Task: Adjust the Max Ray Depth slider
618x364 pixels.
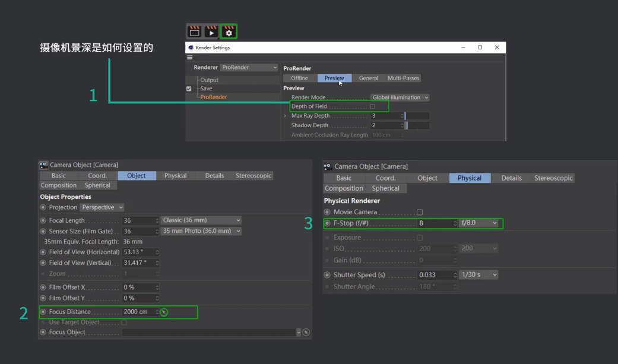Action: coord(417,116)
